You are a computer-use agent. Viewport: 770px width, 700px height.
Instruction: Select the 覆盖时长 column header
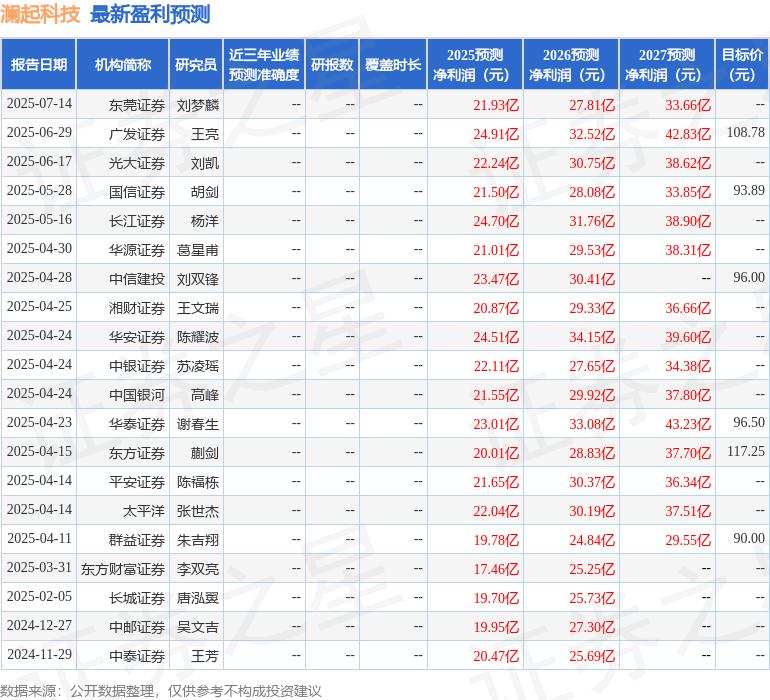tap(393, 65)
